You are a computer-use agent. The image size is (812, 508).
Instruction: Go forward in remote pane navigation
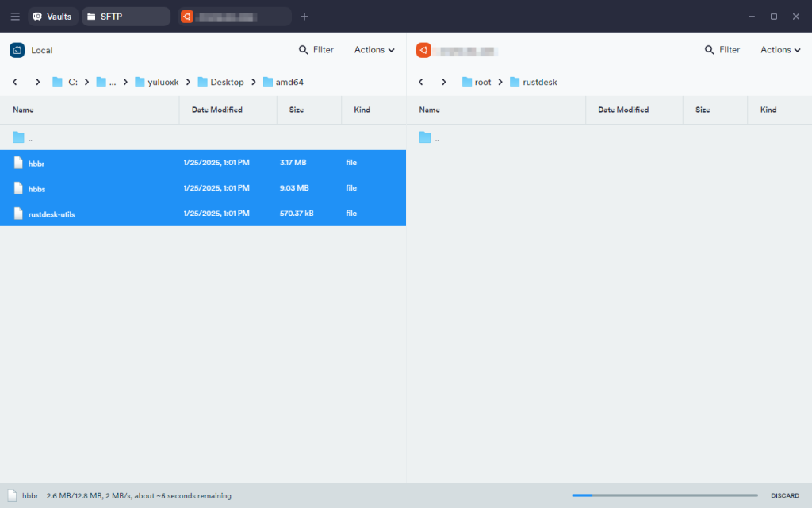click(443, 82)
